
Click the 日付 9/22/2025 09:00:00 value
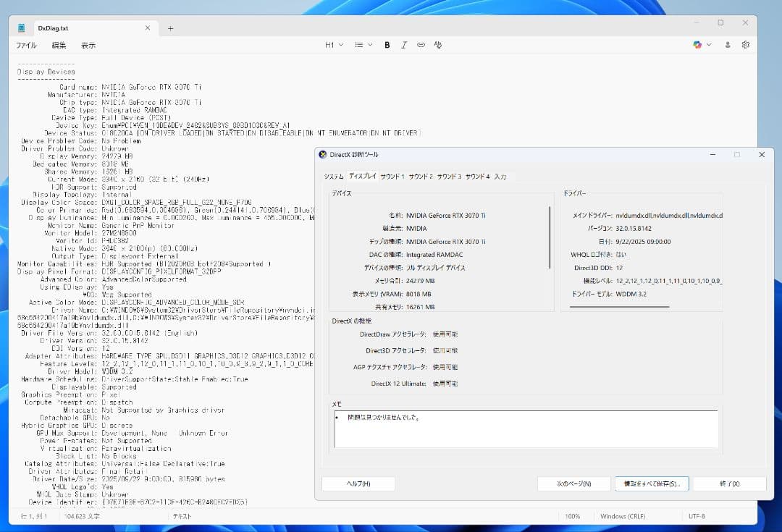(644, 241)
